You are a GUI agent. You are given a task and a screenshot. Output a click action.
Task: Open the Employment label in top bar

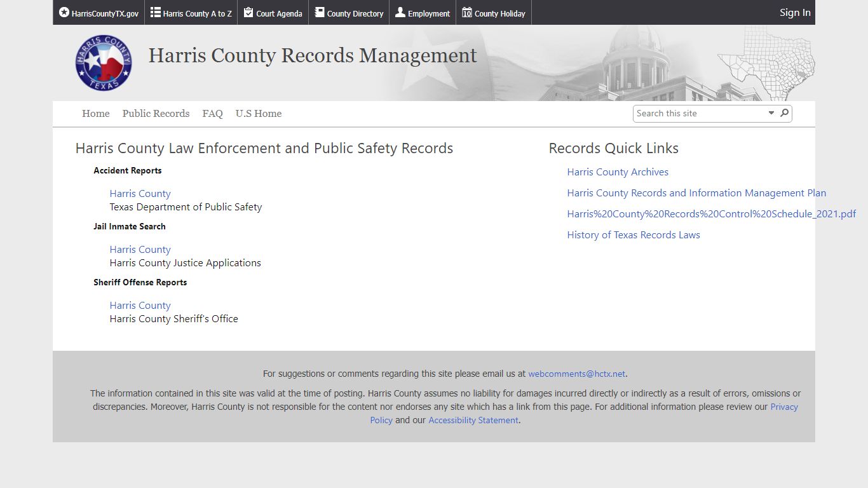429,13
